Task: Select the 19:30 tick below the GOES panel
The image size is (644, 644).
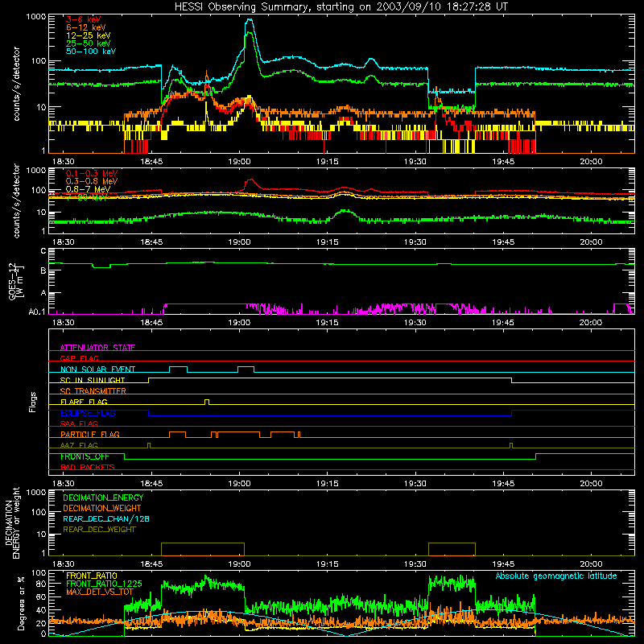Action: click(415, 323)
